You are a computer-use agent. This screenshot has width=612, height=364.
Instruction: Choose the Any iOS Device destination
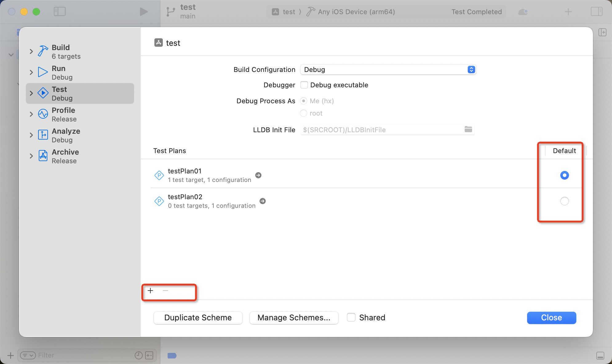click(351, 12)
